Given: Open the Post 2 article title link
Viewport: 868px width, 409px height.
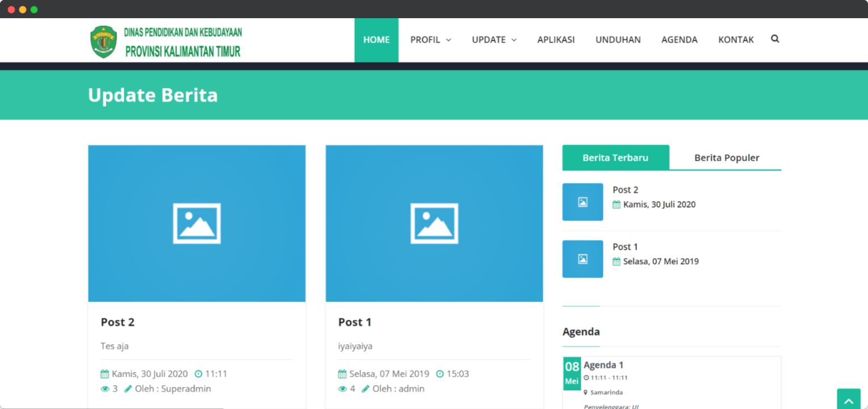Looking at the screenshot, I should tap(118, 322).
